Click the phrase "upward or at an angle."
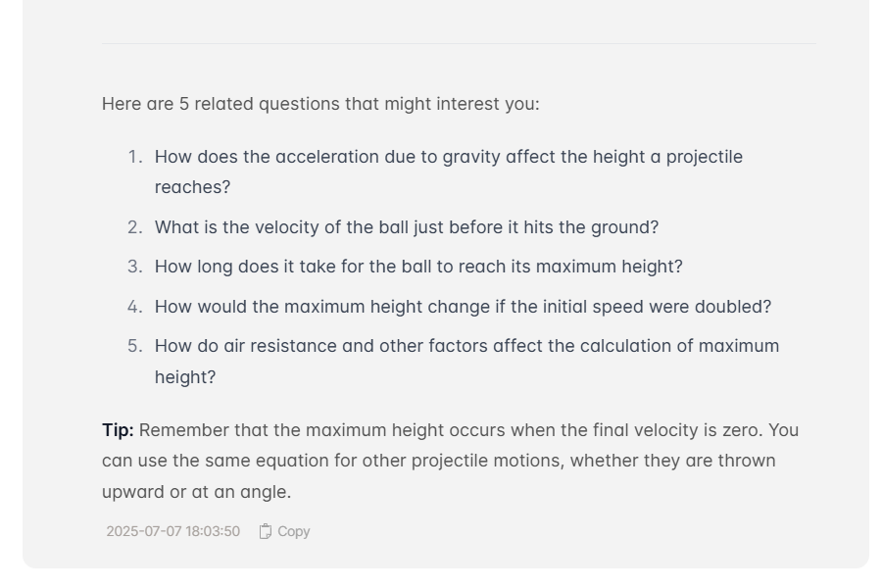882x588 pixels. point(196,492)
